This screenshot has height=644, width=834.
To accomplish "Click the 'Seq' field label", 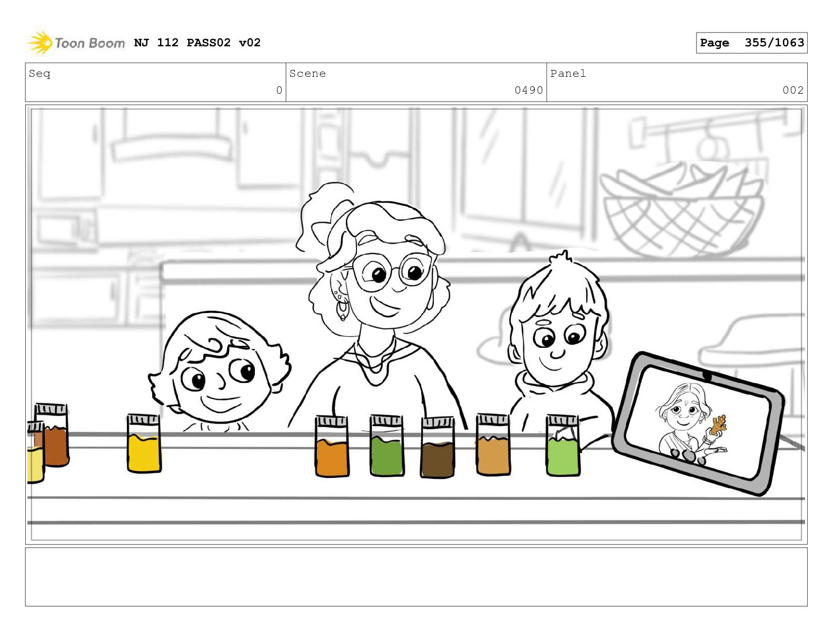I will (x=39, y=74).
